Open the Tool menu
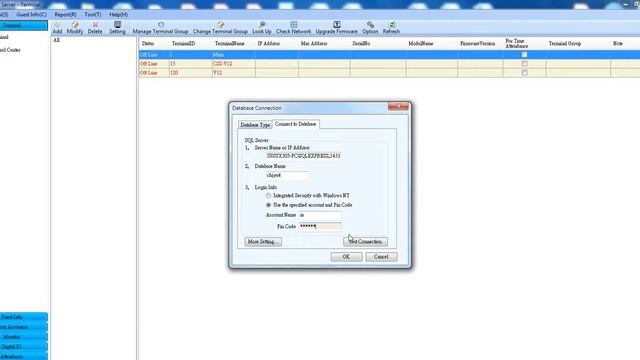640x360 pixels. (x=93, y=14)
